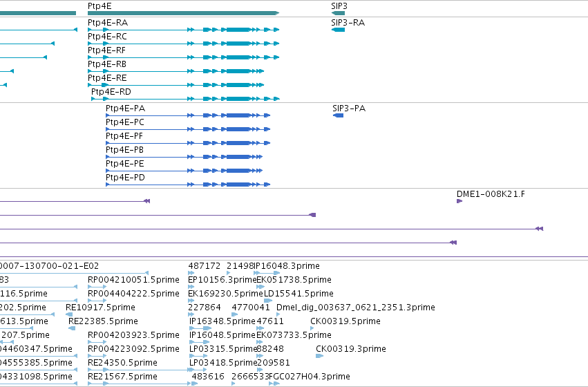The height and width of the screenshot is (387, 588).
Task: Select the RE21567.5prime EST label
Action: tap(122, 377)
